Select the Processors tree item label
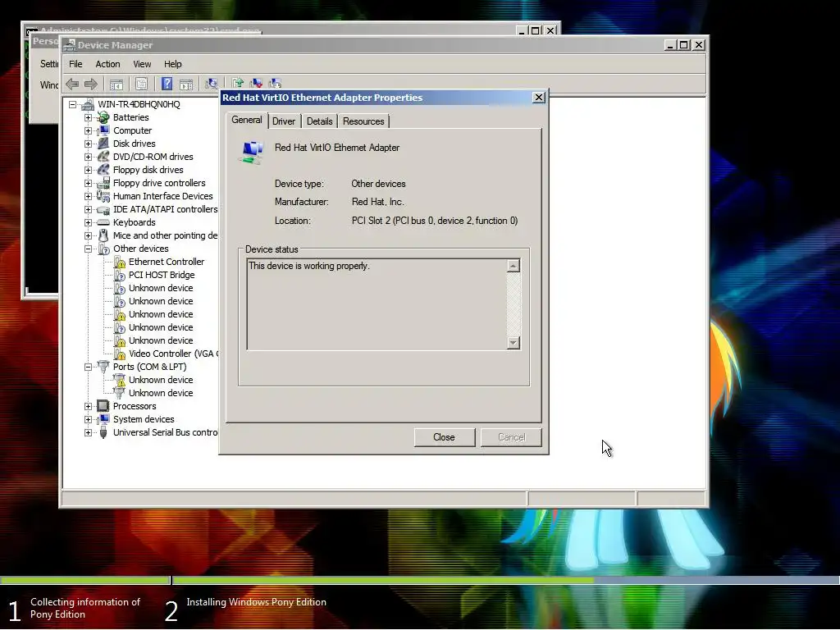This screenshot has width=840, height=630. click(135, 406)
